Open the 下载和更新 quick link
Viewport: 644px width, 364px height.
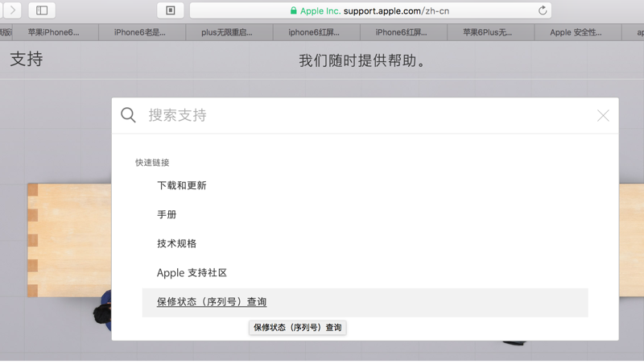pos(182,186)
